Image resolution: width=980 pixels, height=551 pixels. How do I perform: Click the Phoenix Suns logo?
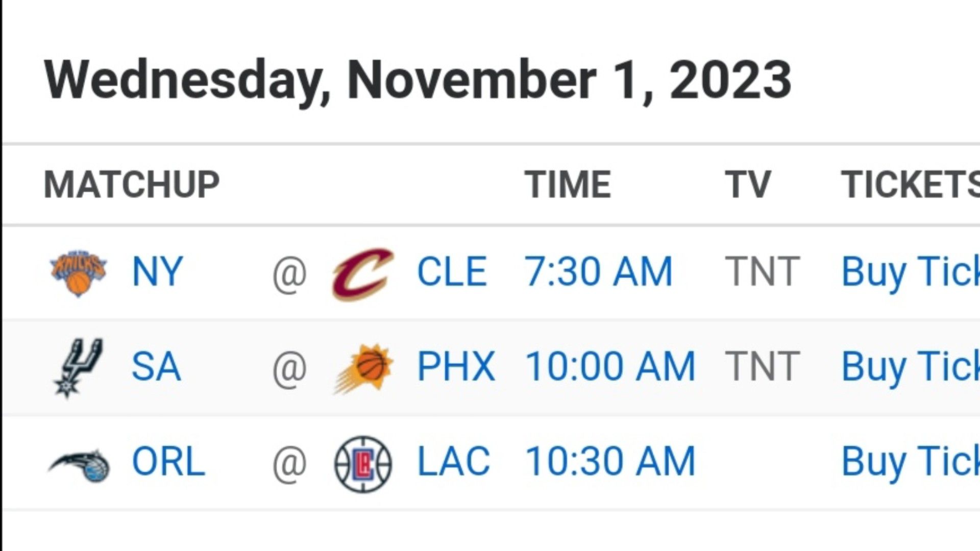tap(363, 368)
